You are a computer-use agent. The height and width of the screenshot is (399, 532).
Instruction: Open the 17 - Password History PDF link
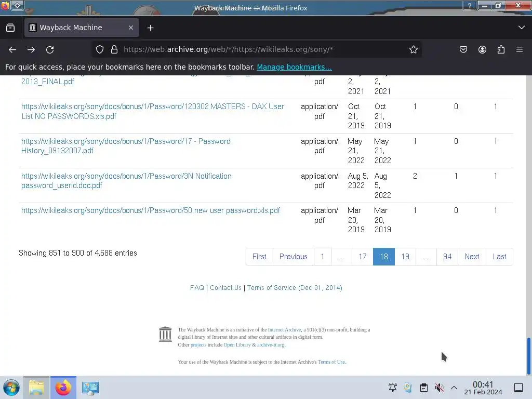126,146
